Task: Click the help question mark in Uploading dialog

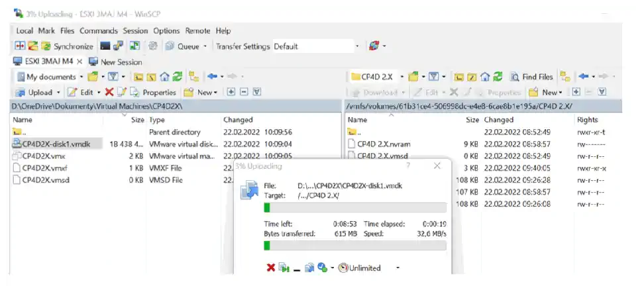Action: click(408, 166)
